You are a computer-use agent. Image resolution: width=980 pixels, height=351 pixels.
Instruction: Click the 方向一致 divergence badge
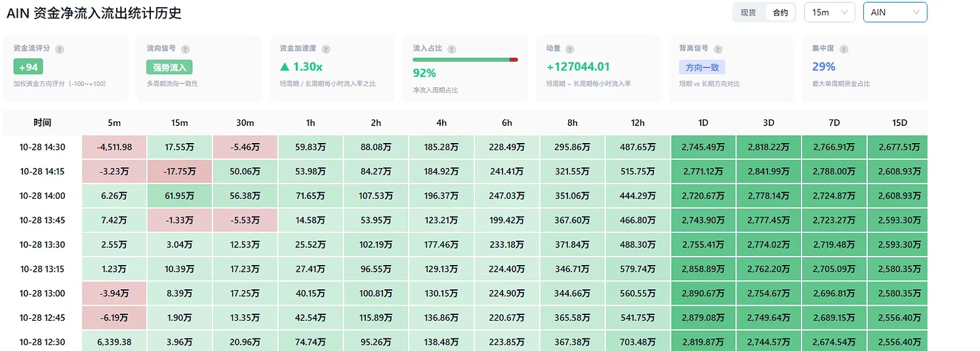702,67
